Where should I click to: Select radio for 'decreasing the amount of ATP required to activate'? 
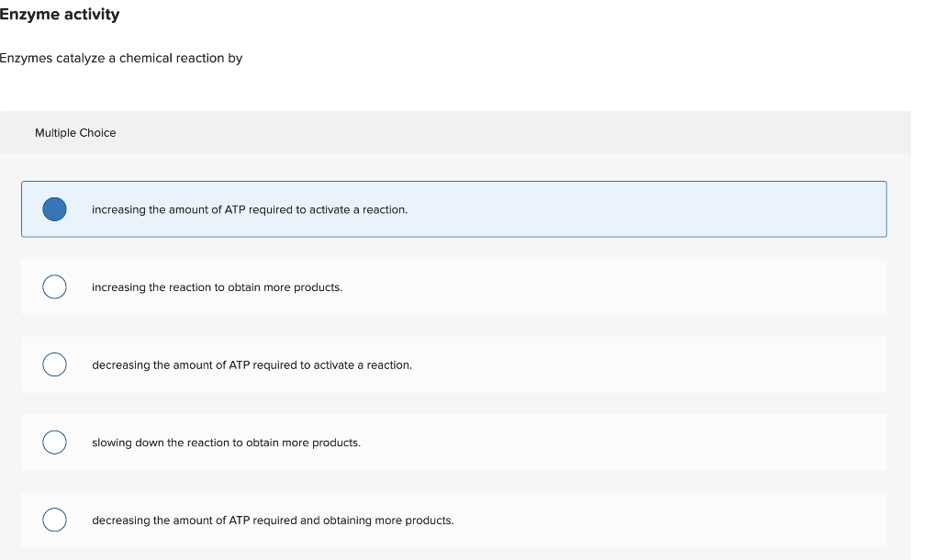click(x=55, y=364)
